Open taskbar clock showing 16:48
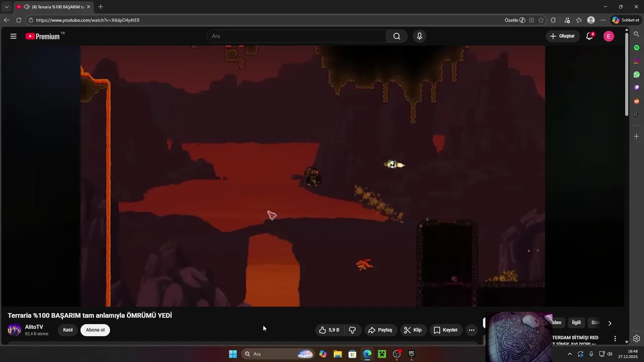This screenshot has width=644, height=362. click(629, 354)
